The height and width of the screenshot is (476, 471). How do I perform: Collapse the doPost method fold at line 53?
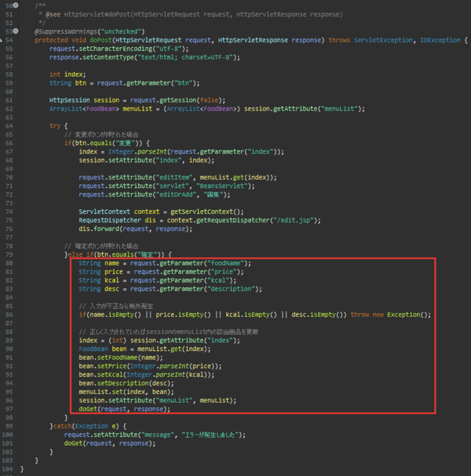[x=16, y=31]
